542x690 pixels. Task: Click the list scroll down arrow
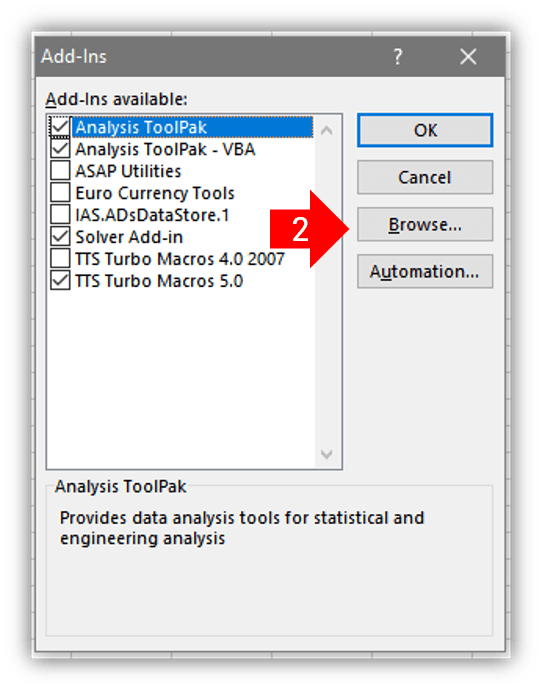pyautogui.click(x=326, y=454)
